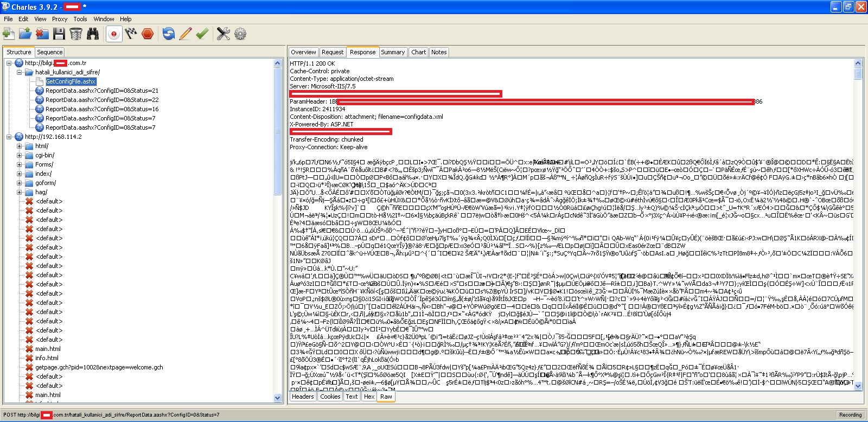Viewport: 868px width, 422px height.
Task: Show Hex view at bottom
Action: (369, 397)
